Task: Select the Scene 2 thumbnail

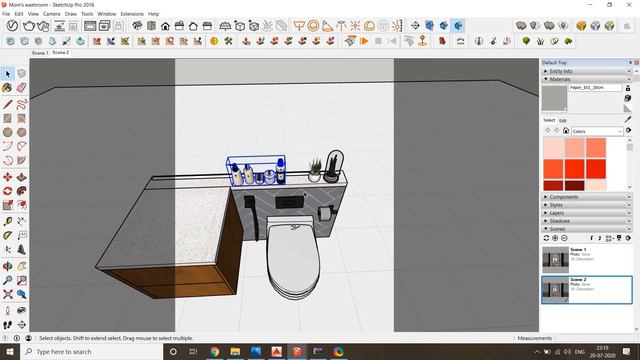Action: (555, 290)
